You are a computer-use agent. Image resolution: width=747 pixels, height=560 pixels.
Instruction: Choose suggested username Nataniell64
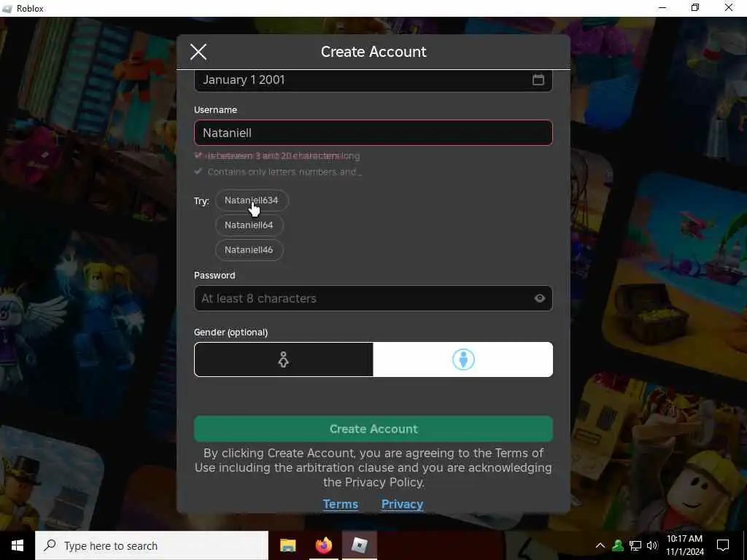click(x=249, y=225)
